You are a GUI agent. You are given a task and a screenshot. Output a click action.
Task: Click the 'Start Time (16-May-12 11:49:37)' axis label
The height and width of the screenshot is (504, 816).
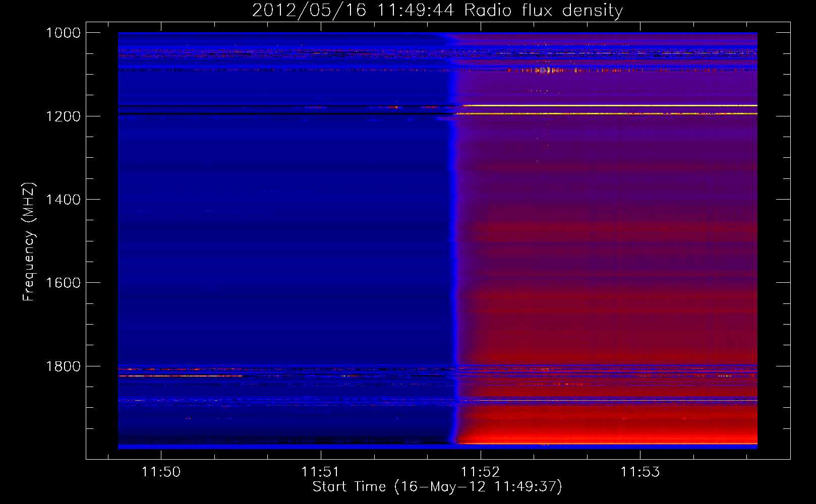click(x=437, y=487)
